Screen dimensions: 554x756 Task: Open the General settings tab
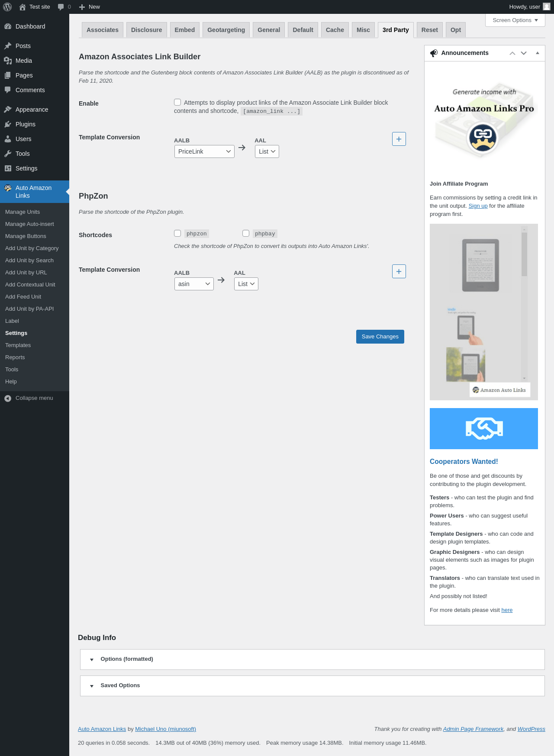point(269,30)
